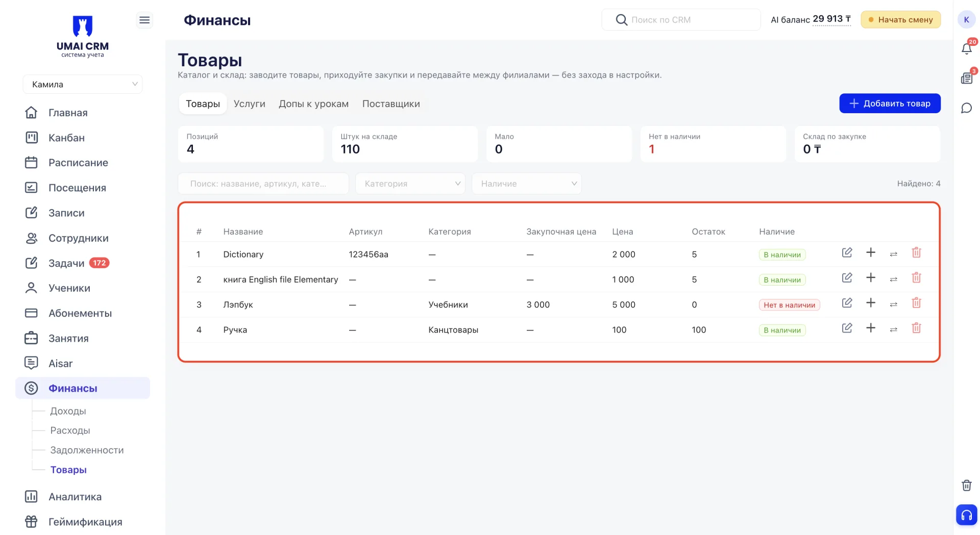
Task: Open the Наличие filter dropdown
Action: click(527, 184)
